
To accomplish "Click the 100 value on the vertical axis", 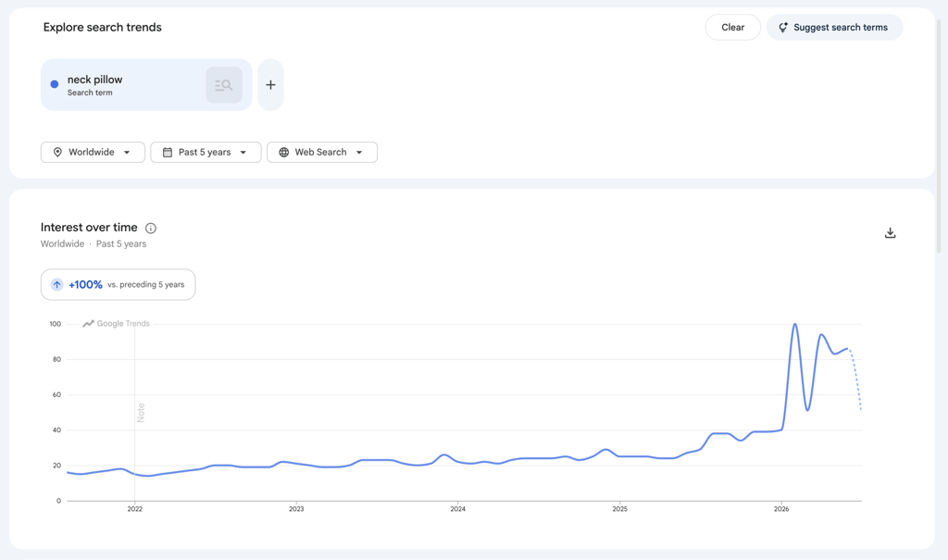I will click(55, 324).
